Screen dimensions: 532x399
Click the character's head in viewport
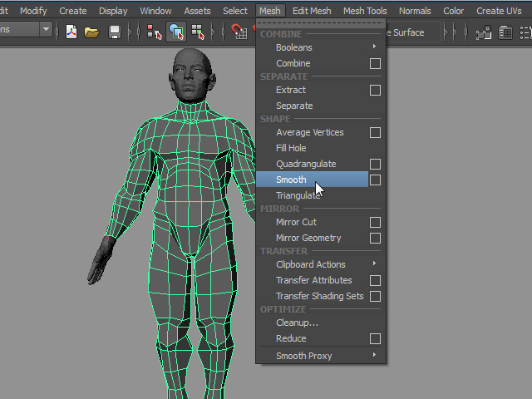pyautogui.click(x=190, y=73)
